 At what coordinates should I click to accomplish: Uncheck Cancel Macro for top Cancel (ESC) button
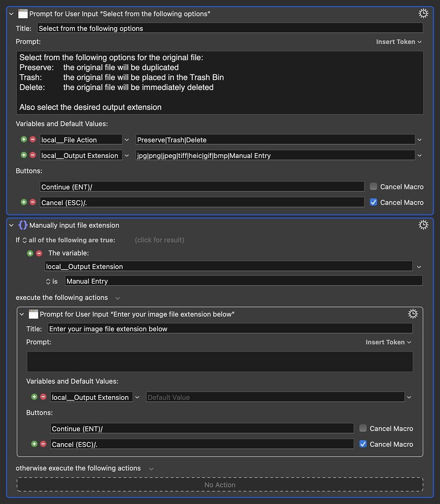coord(373,202)
